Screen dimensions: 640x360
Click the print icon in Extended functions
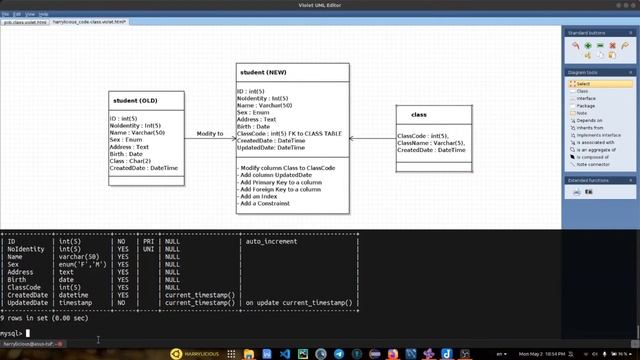(576, 192)
